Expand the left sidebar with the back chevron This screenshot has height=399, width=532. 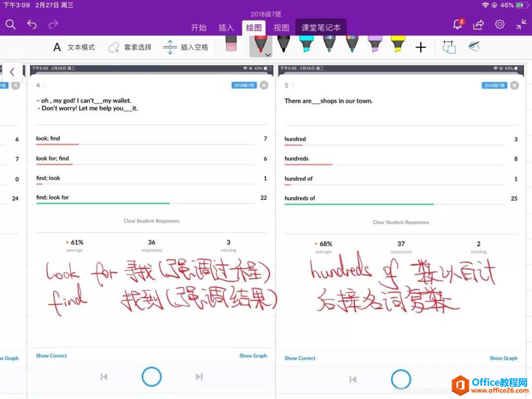pos(12,71)
